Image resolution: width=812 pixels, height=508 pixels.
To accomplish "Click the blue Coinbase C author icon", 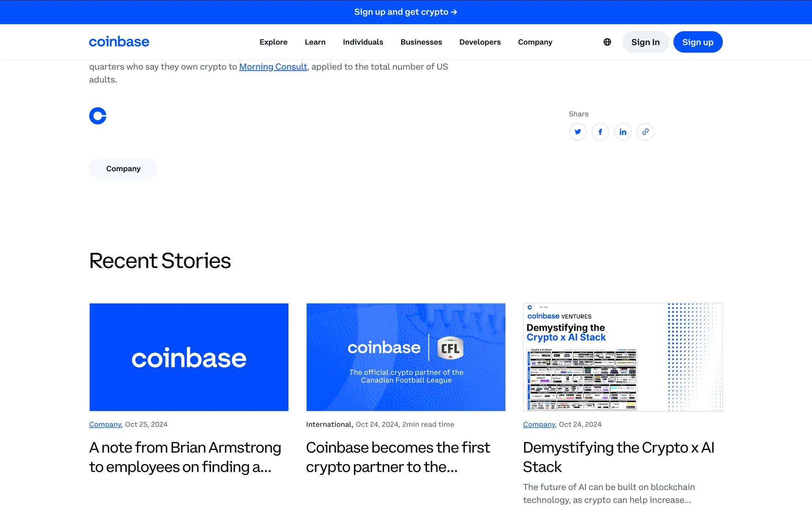I will (x=98, y=116).
